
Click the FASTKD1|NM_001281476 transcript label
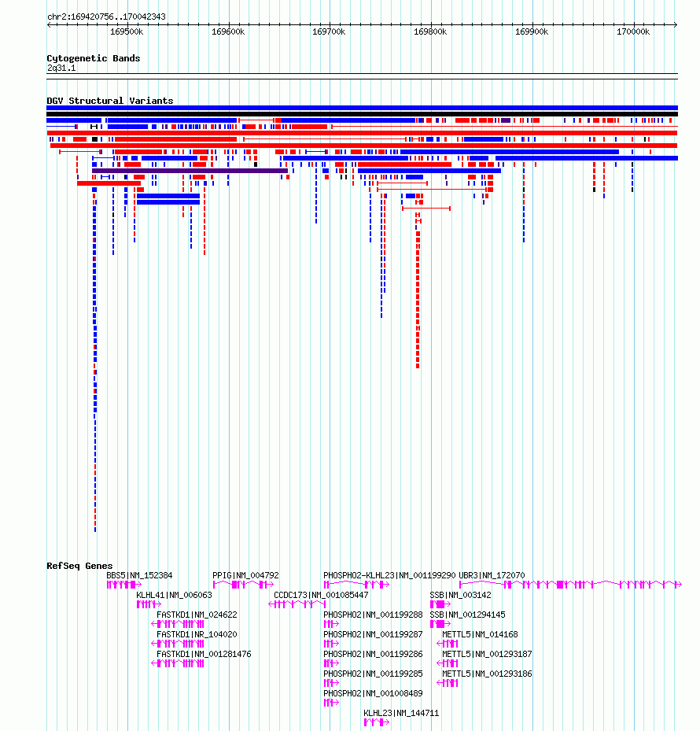[x=204, y=654]
